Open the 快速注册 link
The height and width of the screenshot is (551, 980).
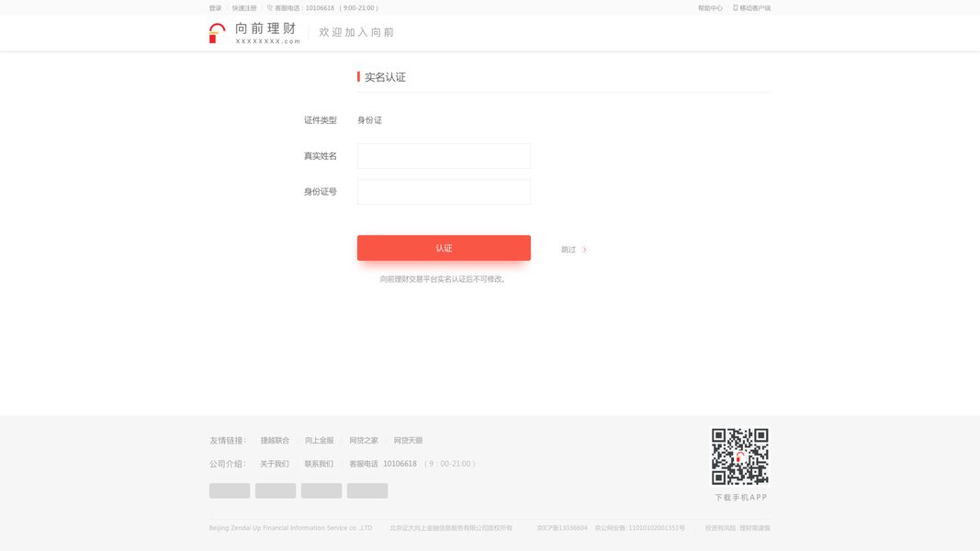point(244,8)
